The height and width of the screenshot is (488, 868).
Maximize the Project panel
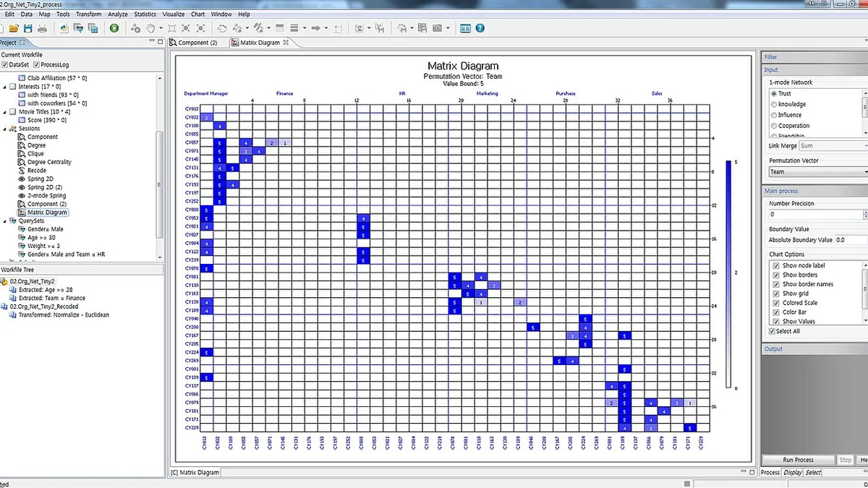(x=159, y=43)
